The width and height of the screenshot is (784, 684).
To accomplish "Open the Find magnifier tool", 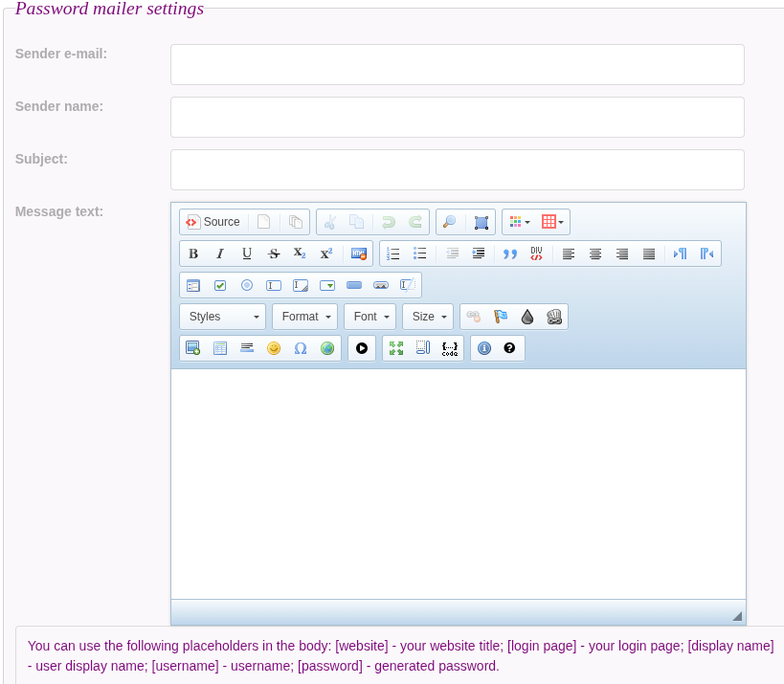I will [x=450, y=222].
